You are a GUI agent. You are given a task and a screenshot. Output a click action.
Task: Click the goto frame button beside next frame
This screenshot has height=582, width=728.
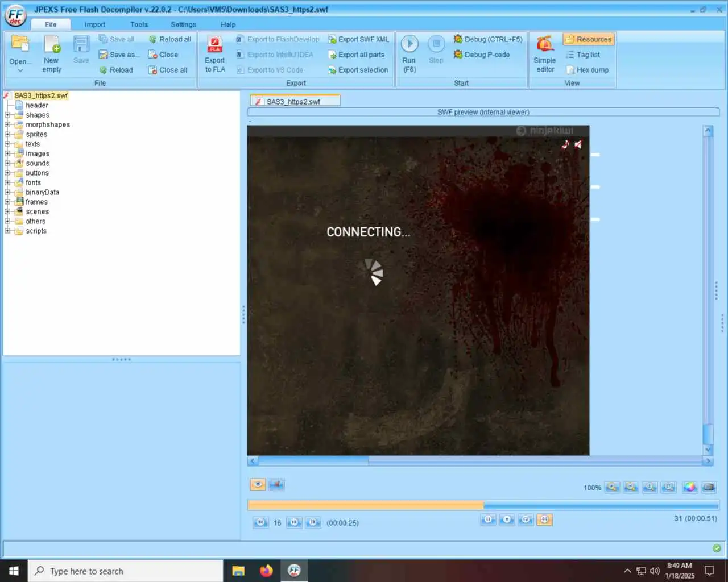click(x=313, y=522)
